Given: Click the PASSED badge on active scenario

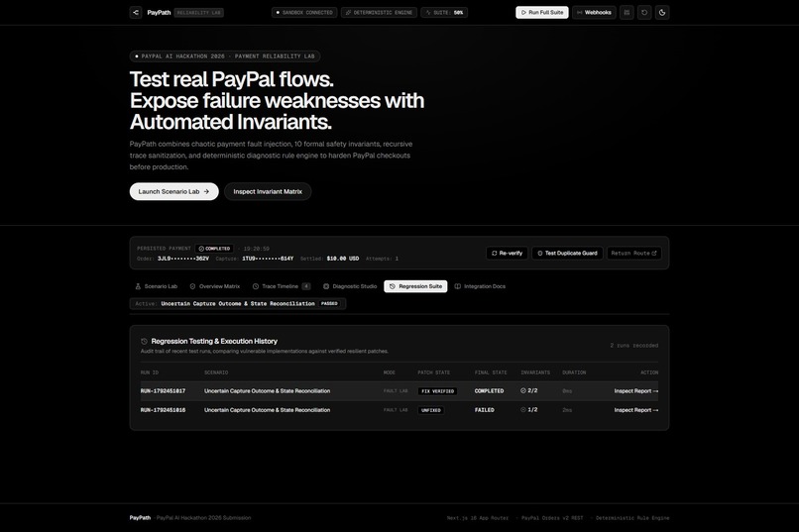Looking at the screenshot, I should (x=329, y=303).
